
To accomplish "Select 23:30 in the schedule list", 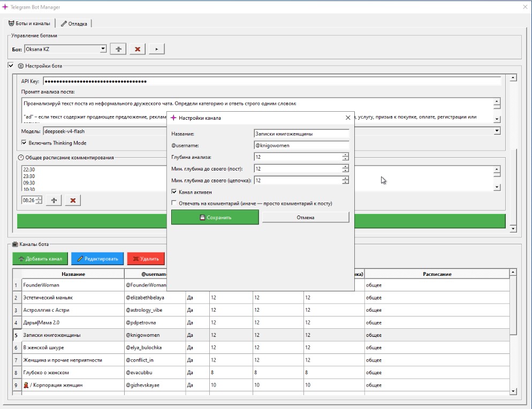I will [x=29, y=176].
